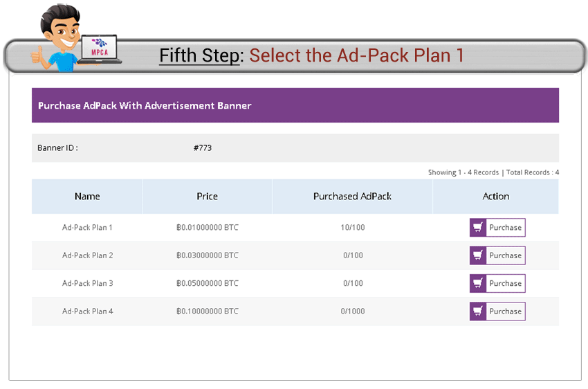Click the 0/100 count for Plan 3

click(353, 283)
